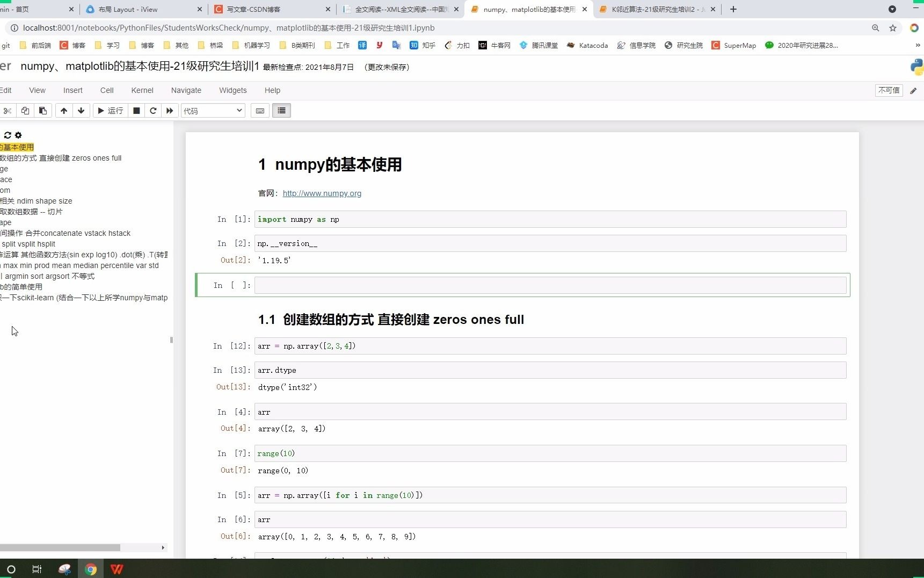The image size is (924, 578).
Task: Jump to 'argmin sort argsort' contents entry
Action: [x=47, y=276]
